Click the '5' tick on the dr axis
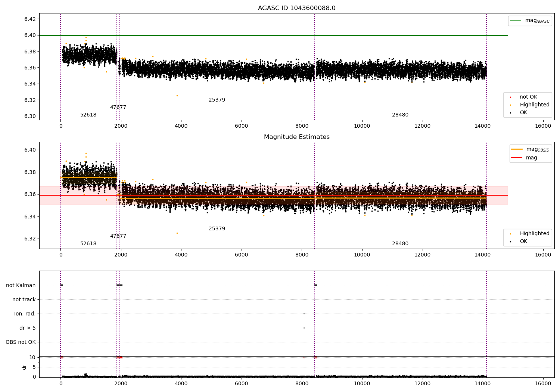This screenshot has width=560, height=392. tap(34, 367)
